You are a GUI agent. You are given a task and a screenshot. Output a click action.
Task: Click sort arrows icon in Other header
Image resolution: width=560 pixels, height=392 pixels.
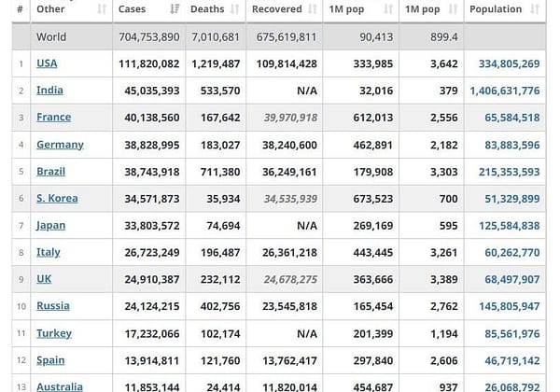[x=102, y=9]
